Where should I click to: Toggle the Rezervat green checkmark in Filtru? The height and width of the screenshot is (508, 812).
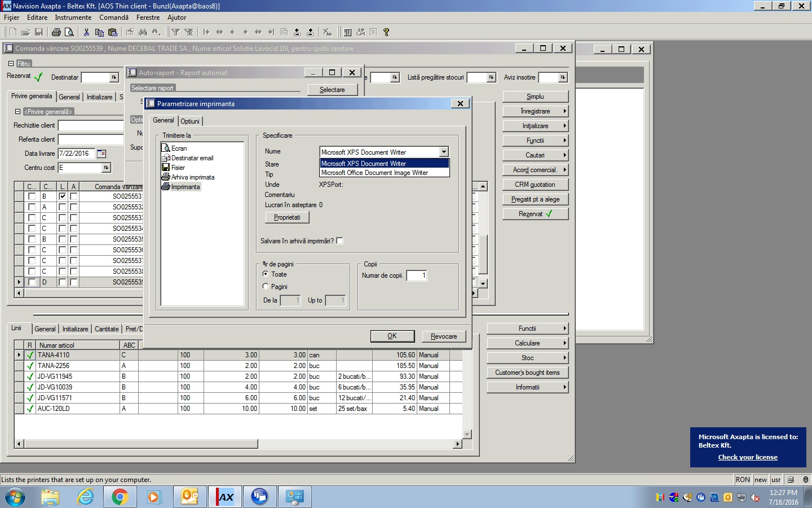38,77
